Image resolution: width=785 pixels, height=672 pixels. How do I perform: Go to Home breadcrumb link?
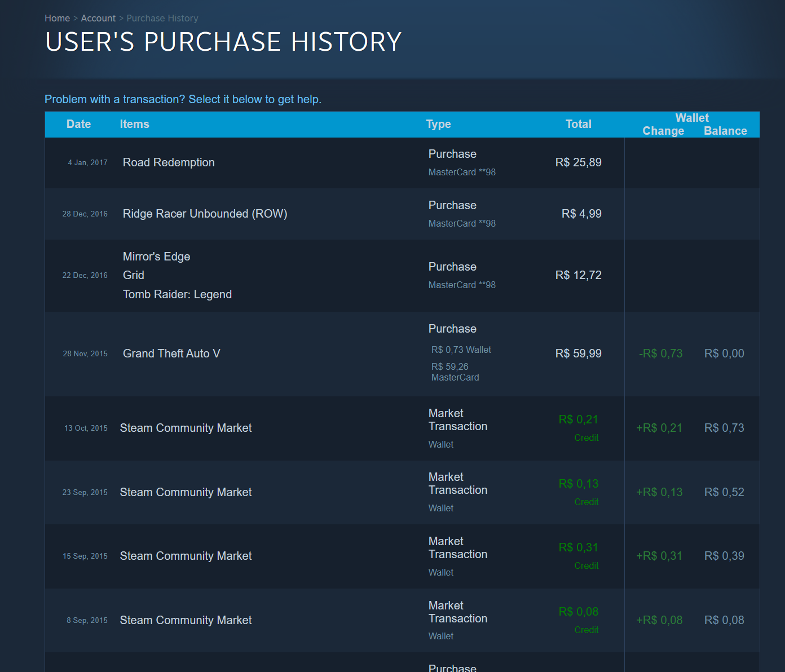tap(57, 18)
